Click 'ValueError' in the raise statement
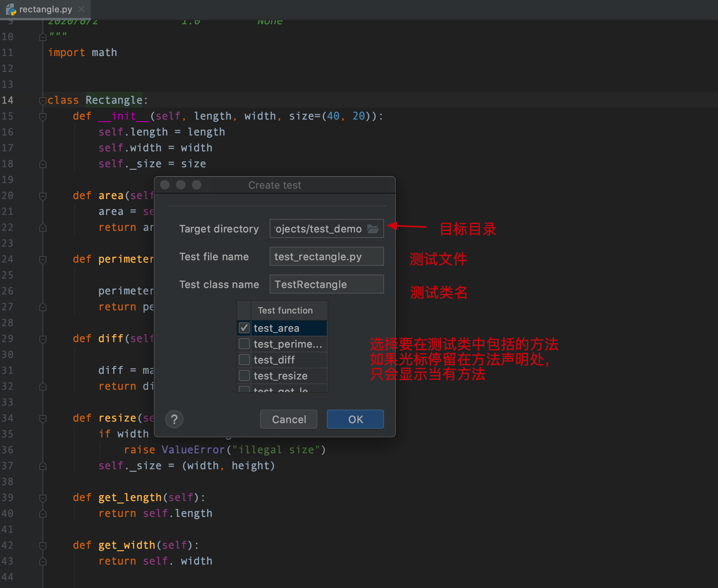The height and width of the screenshot is (588, 718). (193, 450)
